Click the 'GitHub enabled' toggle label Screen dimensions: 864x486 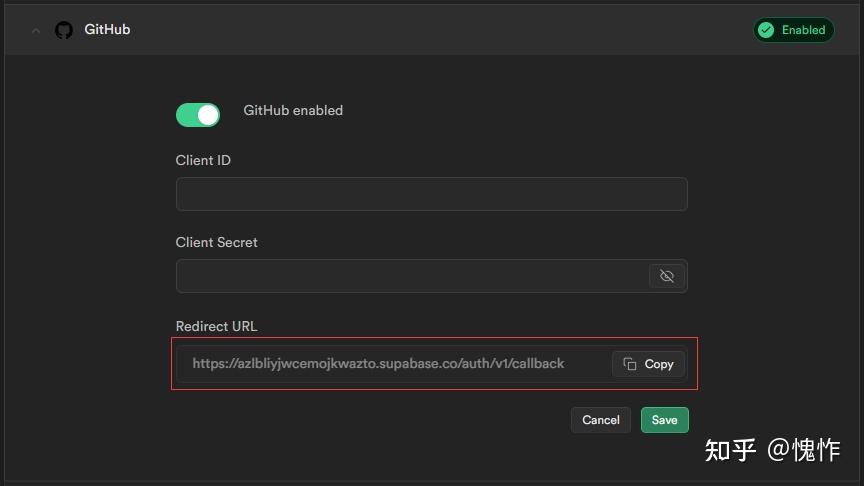[x=293, y=111]
